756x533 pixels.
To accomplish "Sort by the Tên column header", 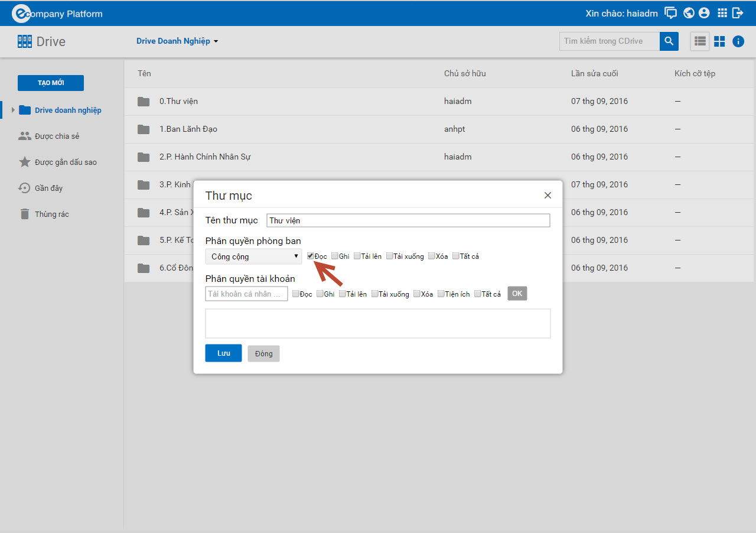I will pos(144,73).
